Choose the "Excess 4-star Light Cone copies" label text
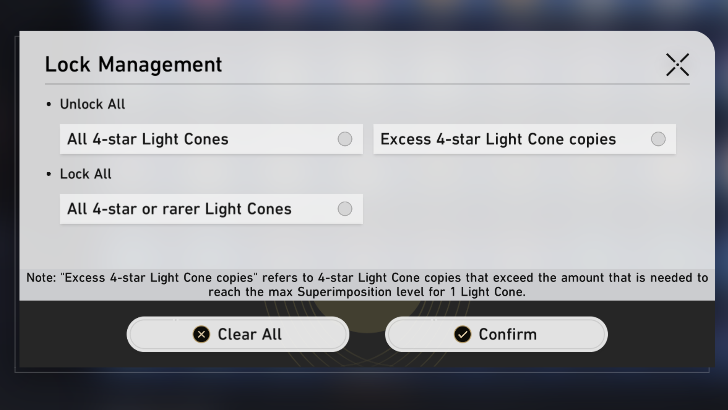This screenshot has width=728, height=410. [x=498, y=139]
